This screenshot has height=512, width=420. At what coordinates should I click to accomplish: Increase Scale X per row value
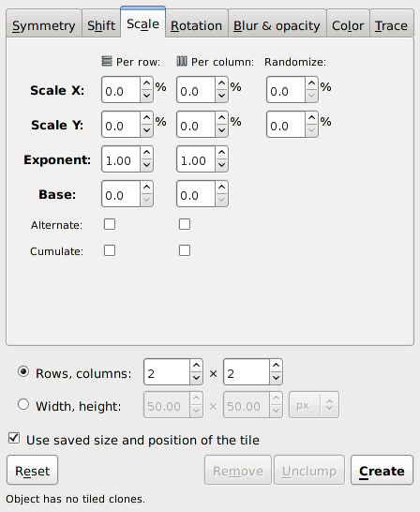[147, 83]
